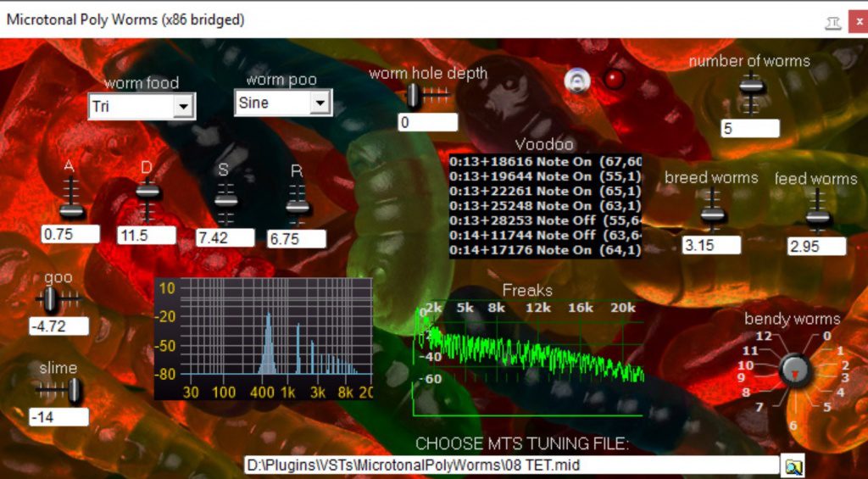Click the worm hole depth value field
Image resolution: width=868 pixels, height=479 pixels.
428,122
